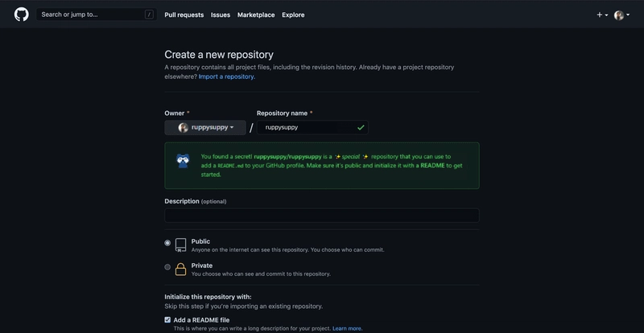Screen dimensions: 644x333
Task: Open the user profile avatar in header
Action: pos(618,15)
